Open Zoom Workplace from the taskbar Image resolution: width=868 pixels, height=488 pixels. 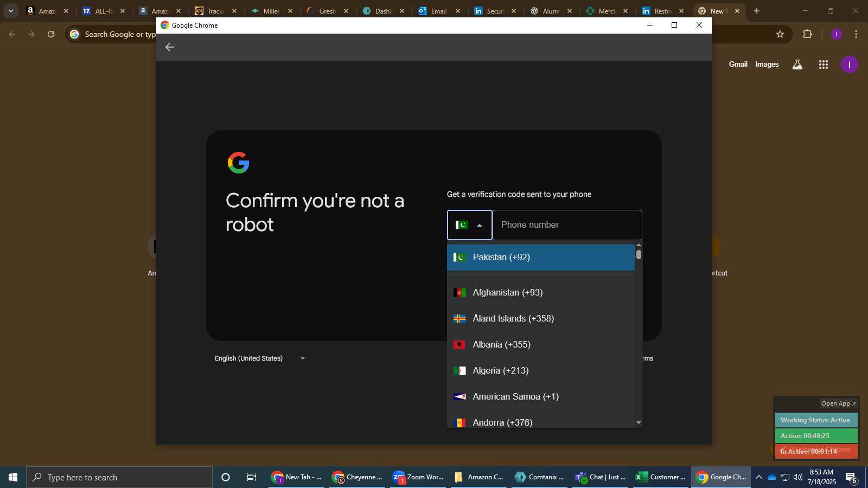[418, 477]
